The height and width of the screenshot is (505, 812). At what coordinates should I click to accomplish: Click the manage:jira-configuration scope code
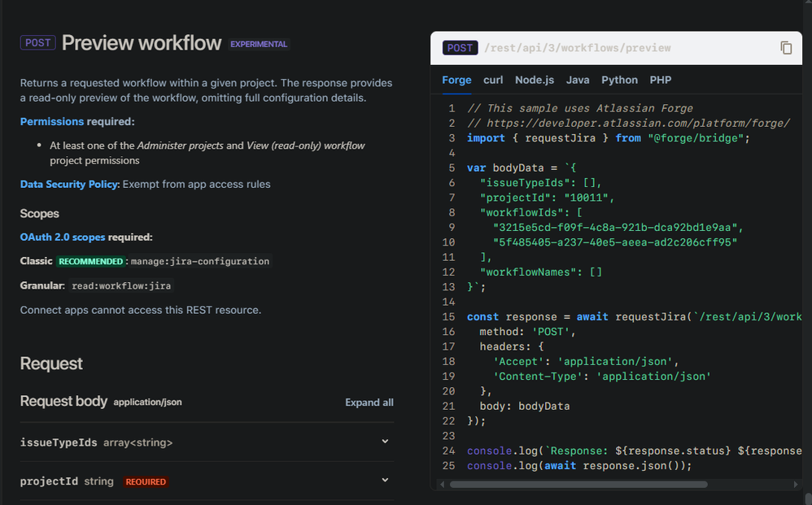tap(200, 261)
